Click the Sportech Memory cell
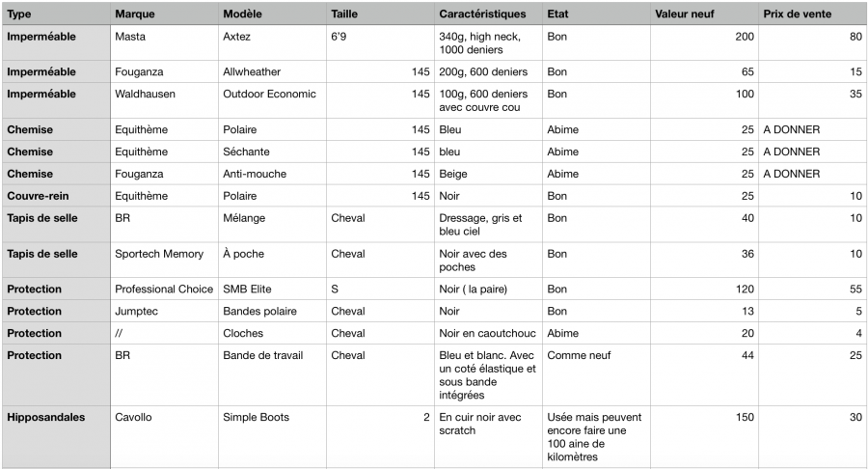Screen dimensions: 868x469 coord(164,260)
